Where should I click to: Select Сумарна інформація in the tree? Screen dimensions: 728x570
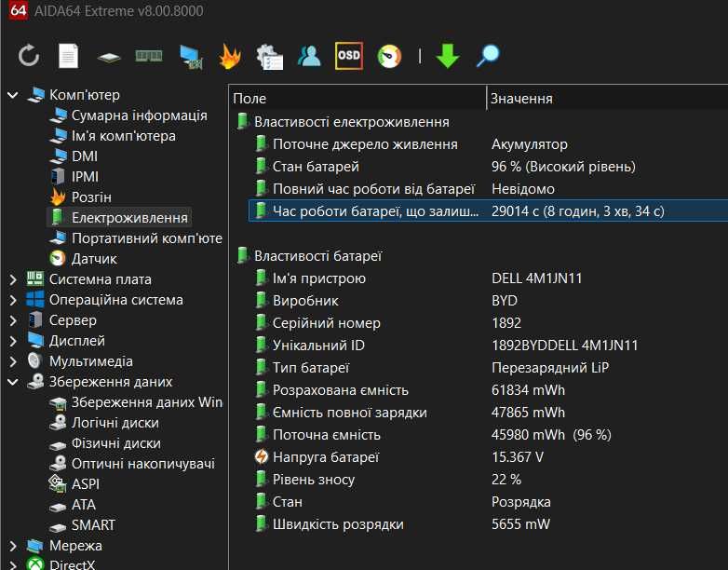pos(128,115)
